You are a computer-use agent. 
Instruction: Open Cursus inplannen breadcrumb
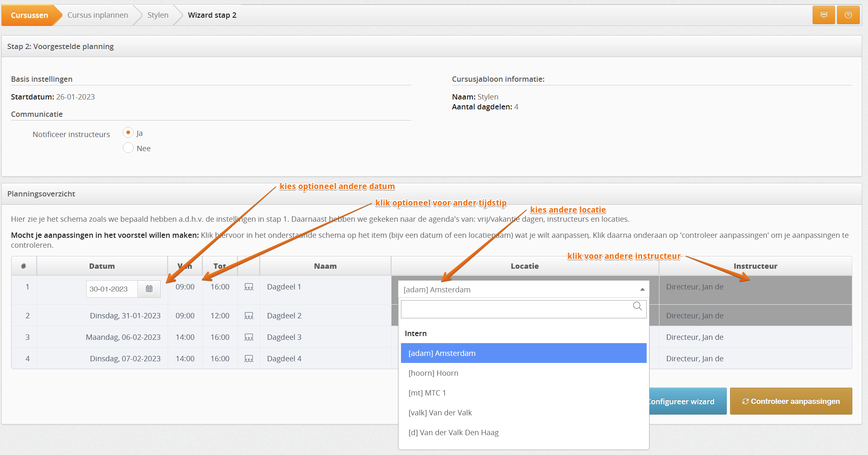pos(97,15)
